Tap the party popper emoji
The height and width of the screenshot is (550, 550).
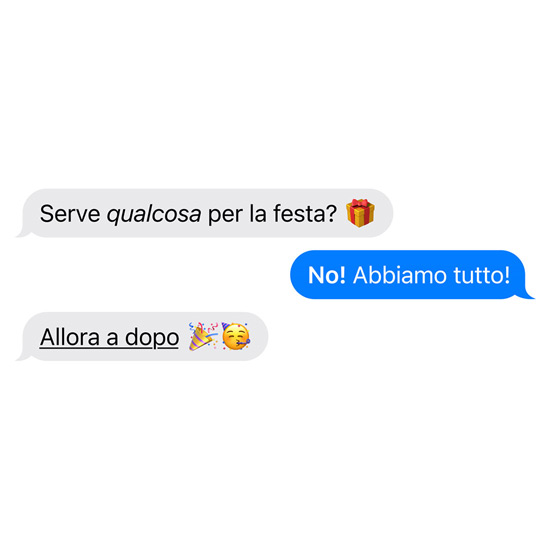203,336
